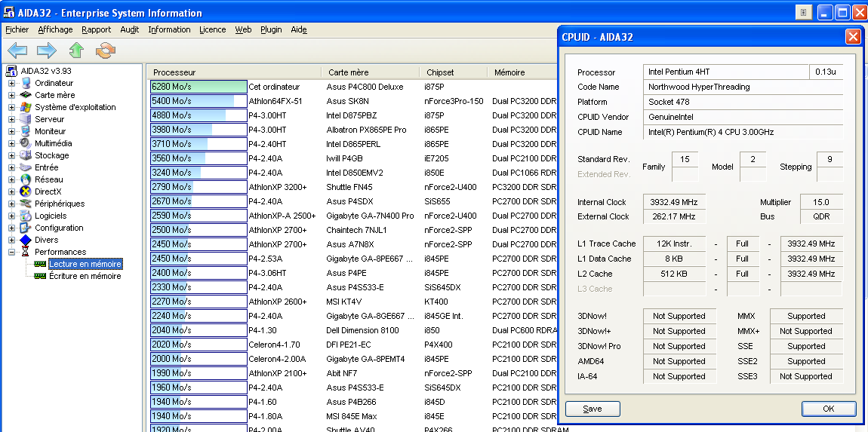
Task: Select the Shuttle FN45 motherboard row
Action: point(353,187)
